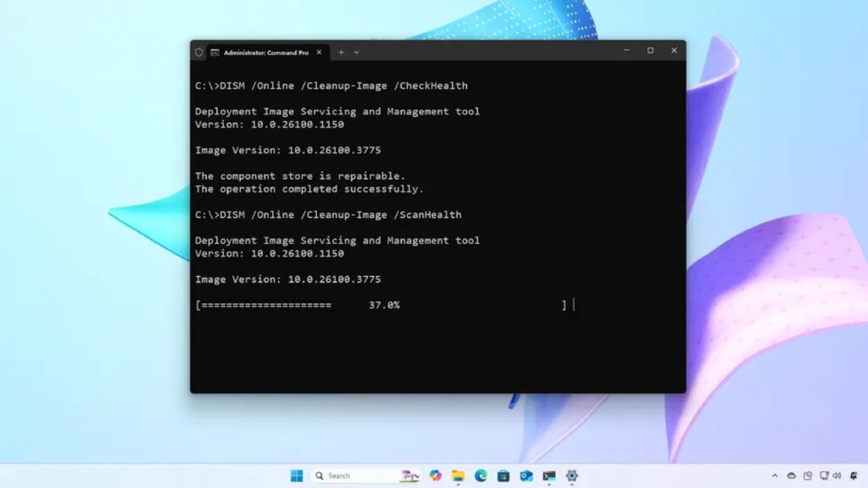This screenshot has height=488, width=868.
Task: Open the notifications bell in system tray
Action: click(852, 475)
